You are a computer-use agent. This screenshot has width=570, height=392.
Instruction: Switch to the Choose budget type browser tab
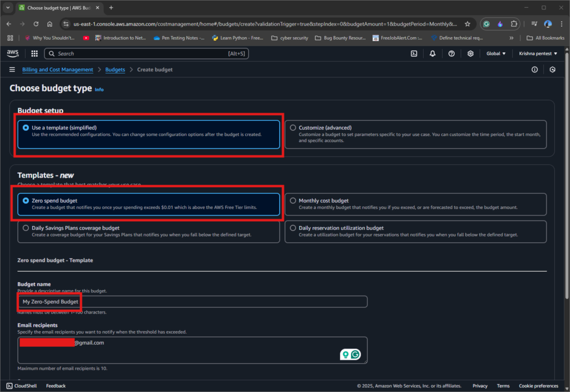(x=58, y=8)
